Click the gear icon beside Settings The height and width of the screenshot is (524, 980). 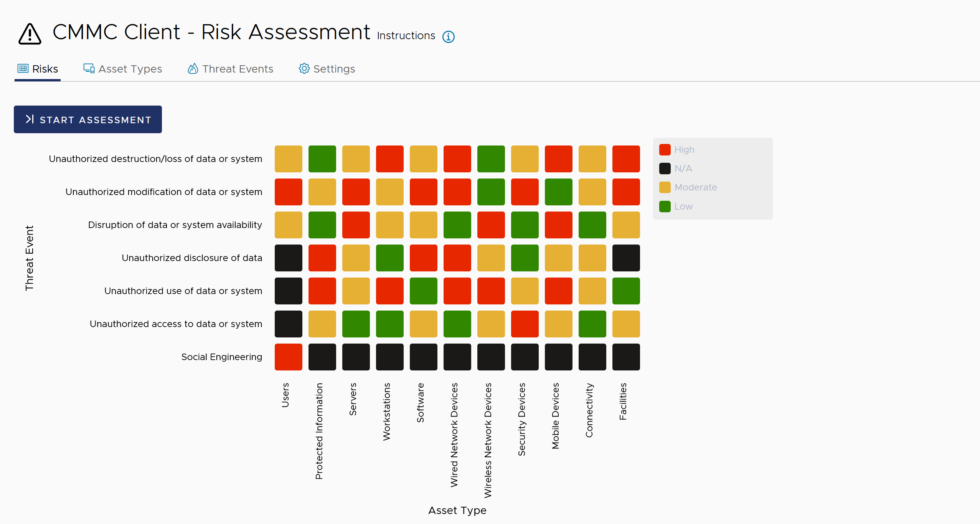click(304, 68)
